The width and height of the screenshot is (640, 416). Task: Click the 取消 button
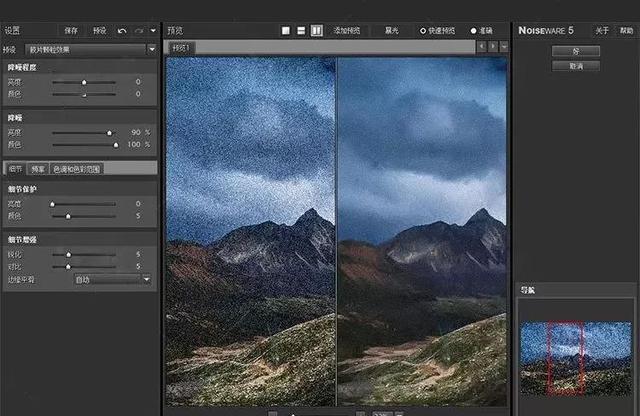(x=575, y=66)
